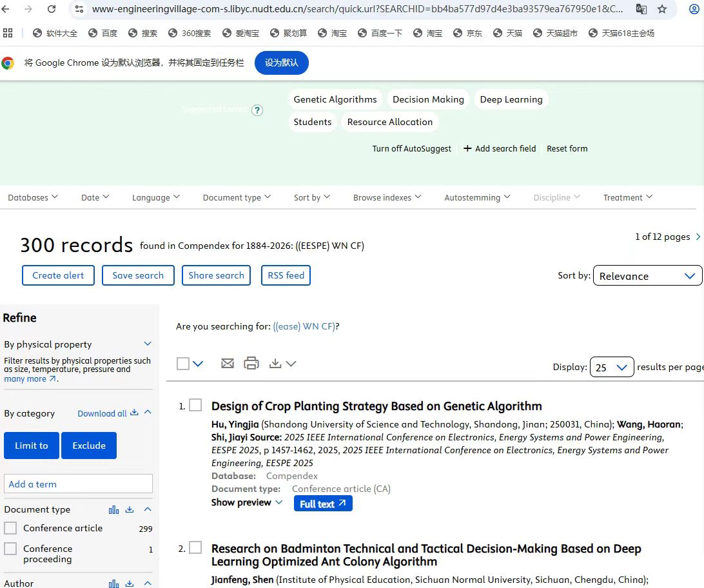
Task: Click the email results envelope icon
Action: click(x=227, y=364)
